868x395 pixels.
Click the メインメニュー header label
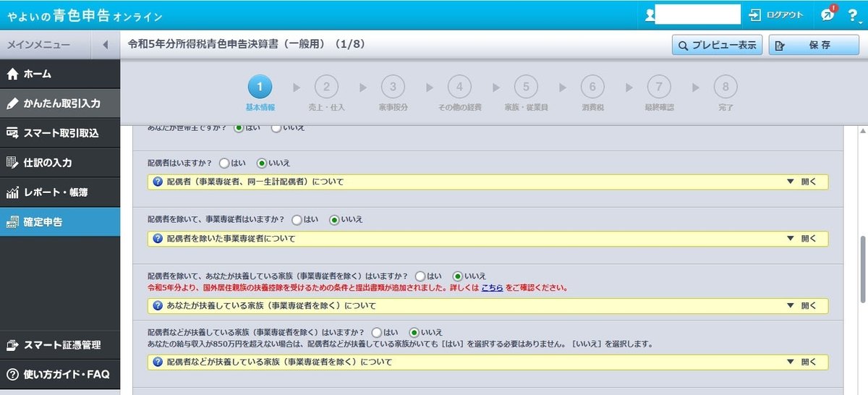pos(38,45)
